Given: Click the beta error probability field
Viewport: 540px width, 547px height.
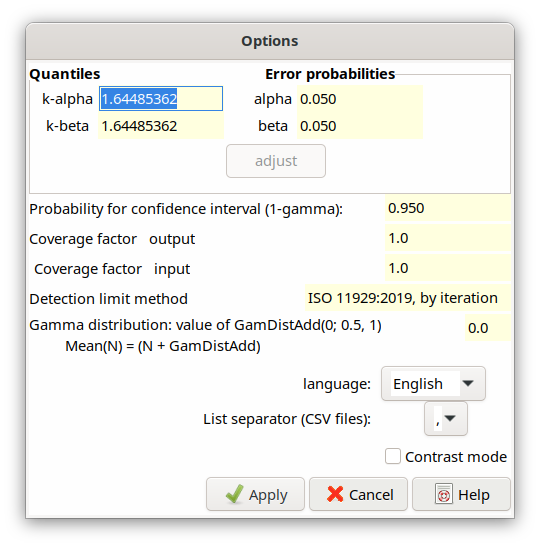Looking at the screenshot, I should (x=360, y=126).
